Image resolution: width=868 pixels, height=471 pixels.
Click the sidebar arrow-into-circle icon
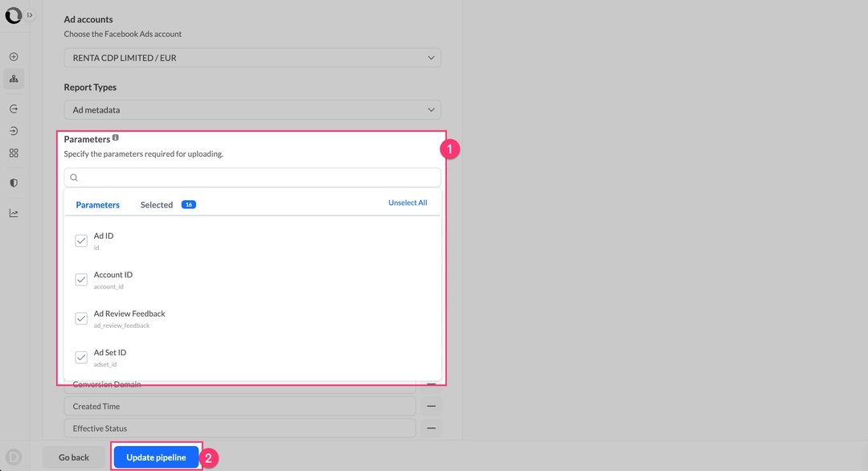(14, 131)
